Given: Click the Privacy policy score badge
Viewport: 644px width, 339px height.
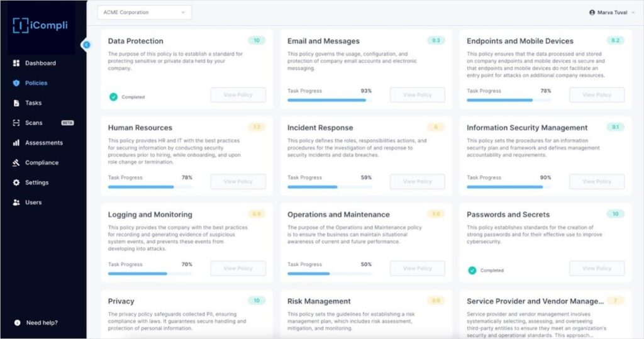Looking at the screenshot, I should 257,301.
